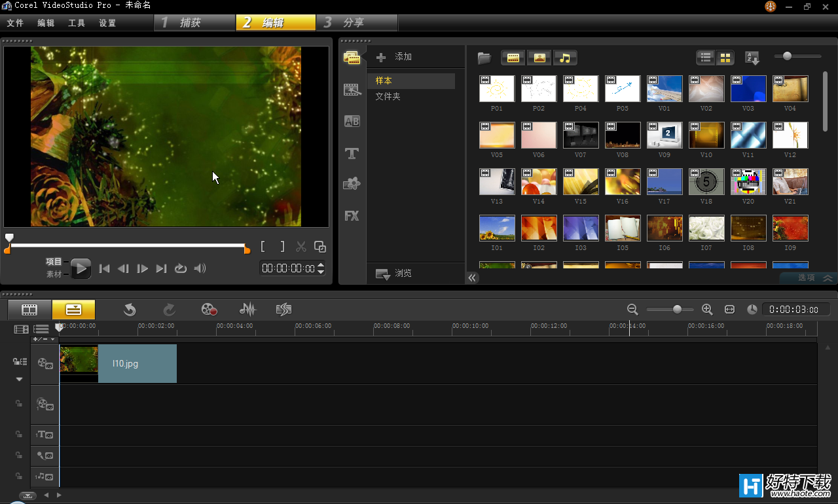Set mark-in with the left bracket
Screen dimensions: 838x504
tap(263, 247)
